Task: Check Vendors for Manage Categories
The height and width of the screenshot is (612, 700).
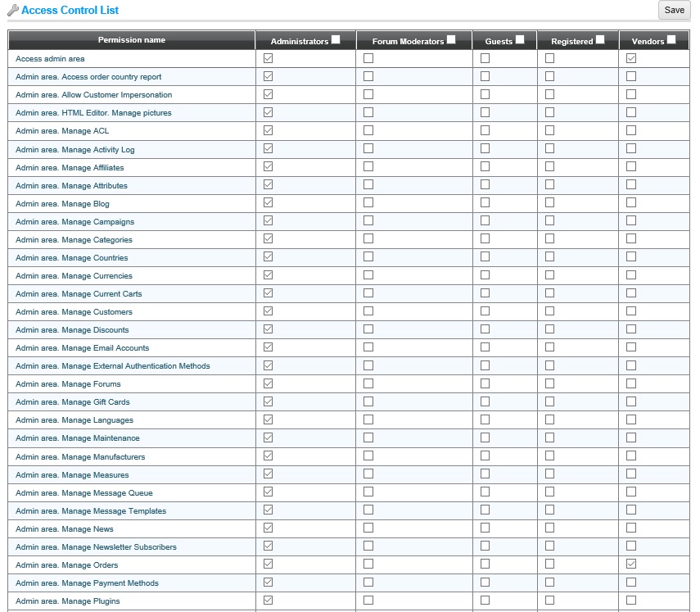Action: [x=630, y=238]
